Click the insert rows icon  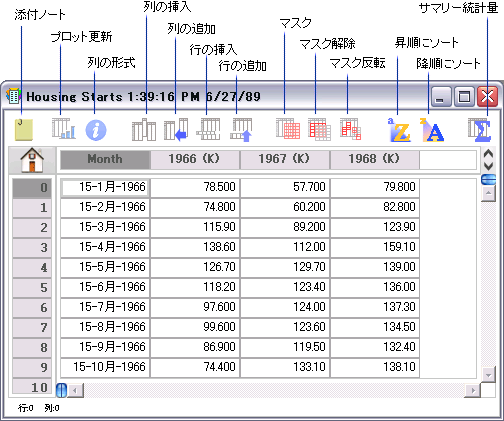(208, 129)
